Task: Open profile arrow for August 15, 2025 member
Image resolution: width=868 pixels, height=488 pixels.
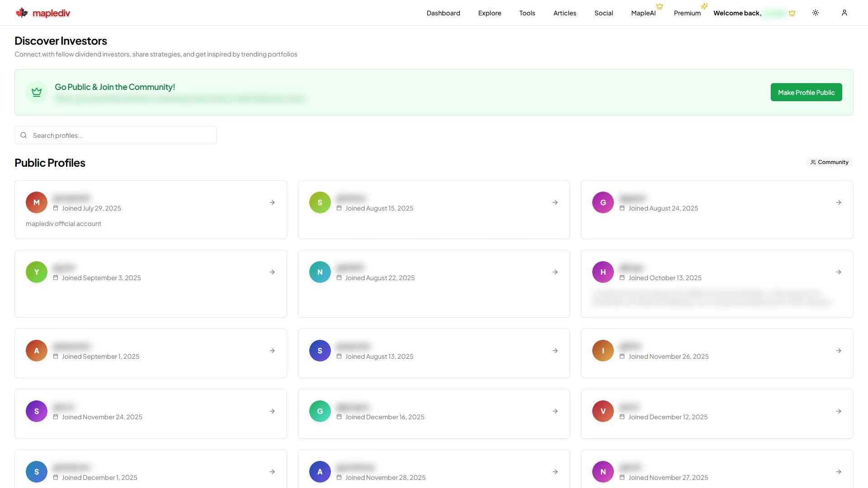Action: pyautogui.click(x=555, y=202)
